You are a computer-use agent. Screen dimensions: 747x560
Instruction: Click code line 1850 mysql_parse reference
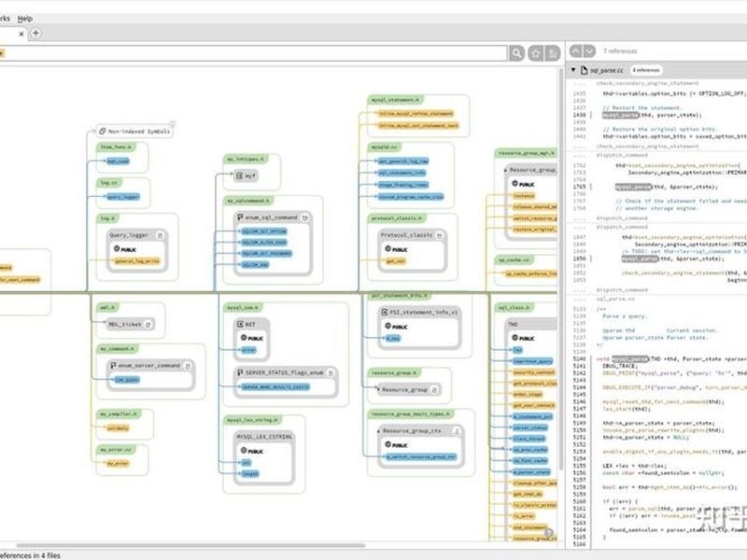point(640,259)
